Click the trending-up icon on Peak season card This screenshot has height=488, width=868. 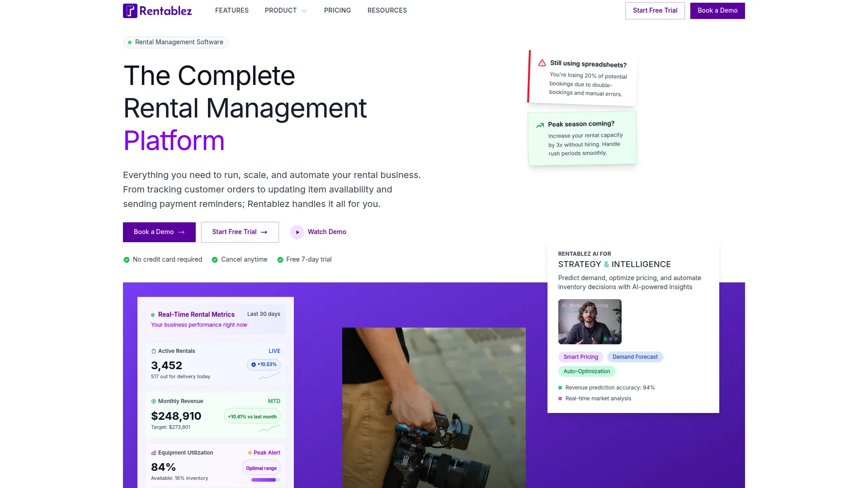pos(540,125)
